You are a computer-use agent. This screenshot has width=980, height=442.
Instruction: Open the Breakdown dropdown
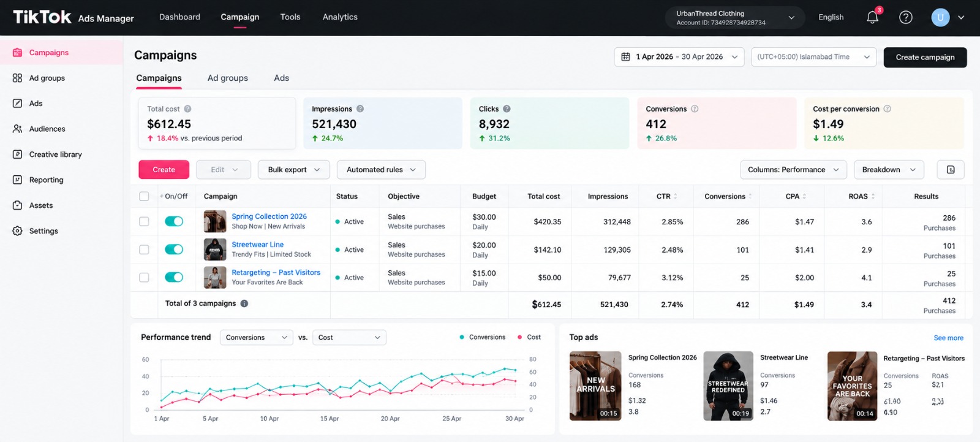tap(889, 170)
